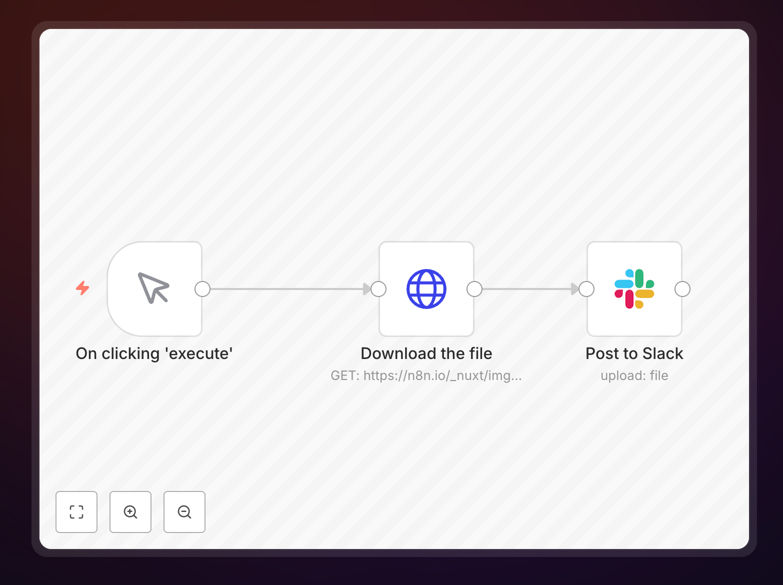783x585 pixels.
Task: Click the "Download the file" label
Action: (x=426, y=354)
